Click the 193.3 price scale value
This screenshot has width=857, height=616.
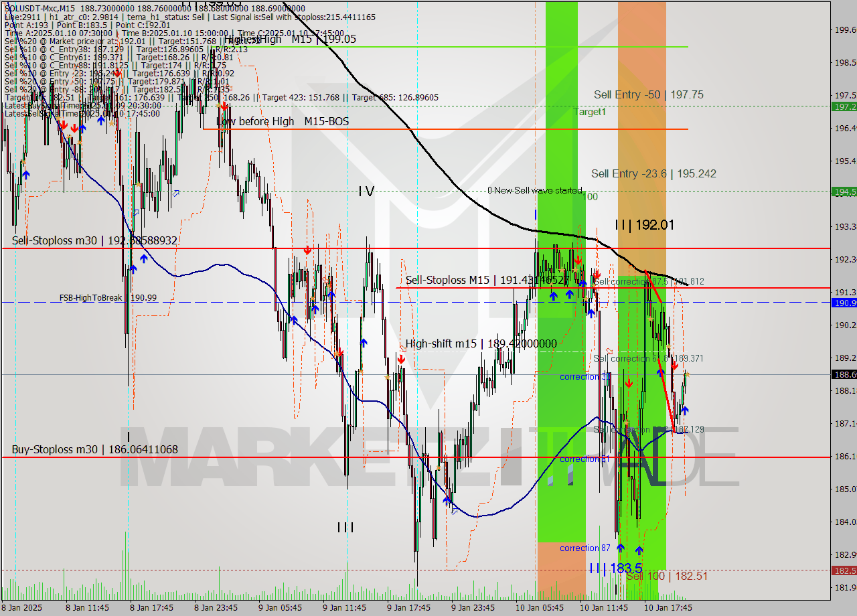pos(845,226)
